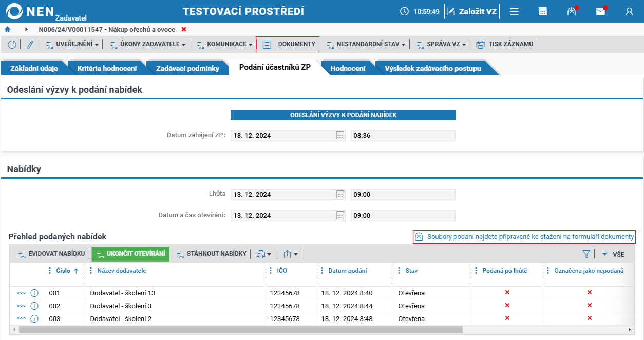
Task: Click the 08:36 time field
Action: (x=403, y=136)
